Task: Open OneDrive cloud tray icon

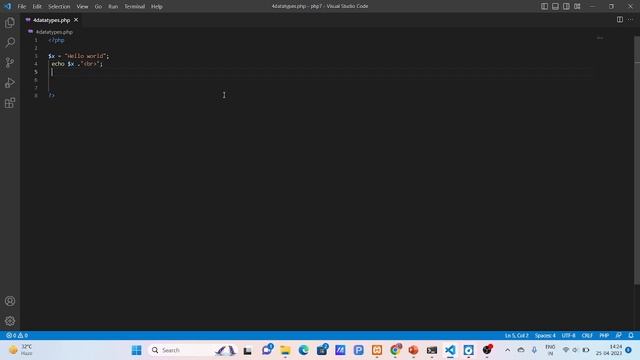Action: click(521, 350)
